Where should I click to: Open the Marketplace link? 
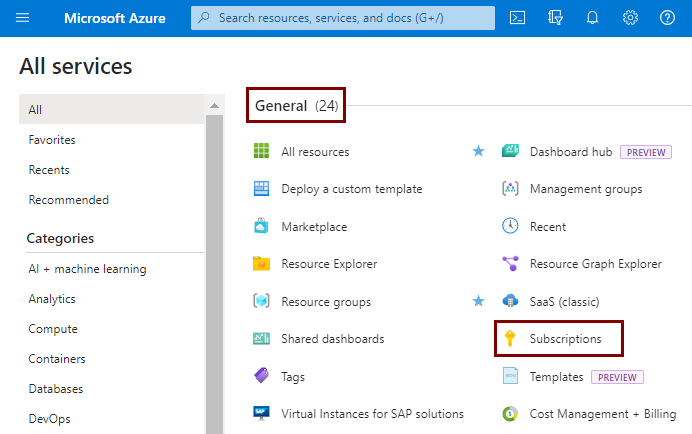(314, 226)
